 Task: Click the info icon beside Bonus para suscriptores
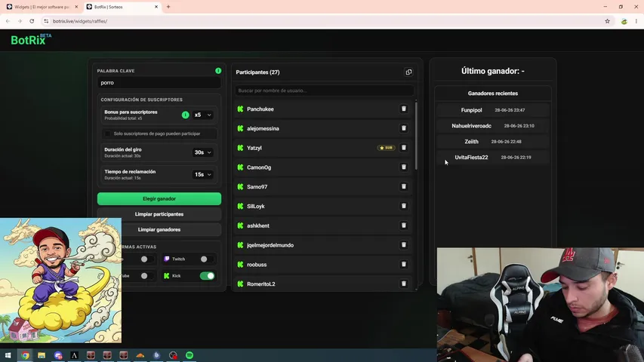(185, 115)
